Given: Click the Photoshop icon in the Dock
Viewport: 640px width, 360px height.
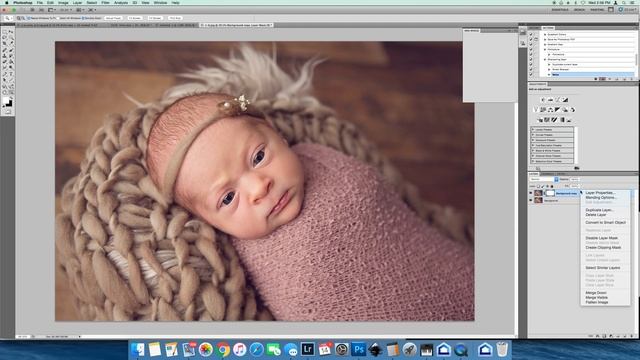Looking at the screenshot, I should pyautogui.click(x=358, y=349).
